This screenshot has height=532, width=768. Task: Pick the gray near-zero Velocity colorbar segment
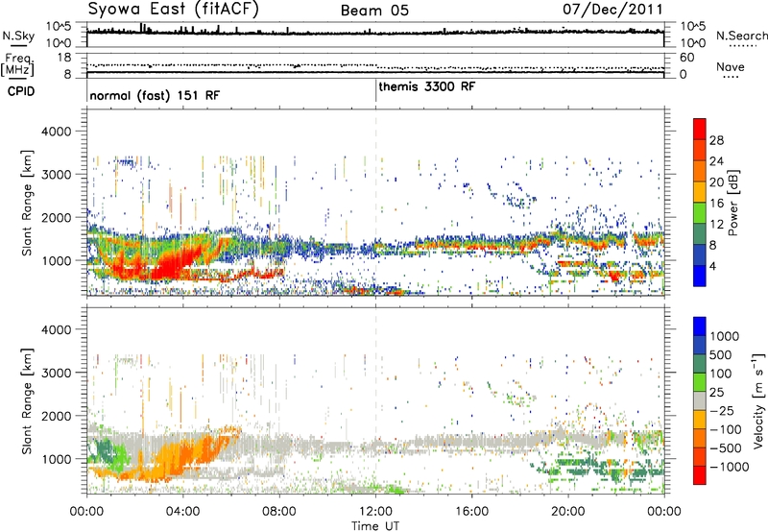point(700,401)
